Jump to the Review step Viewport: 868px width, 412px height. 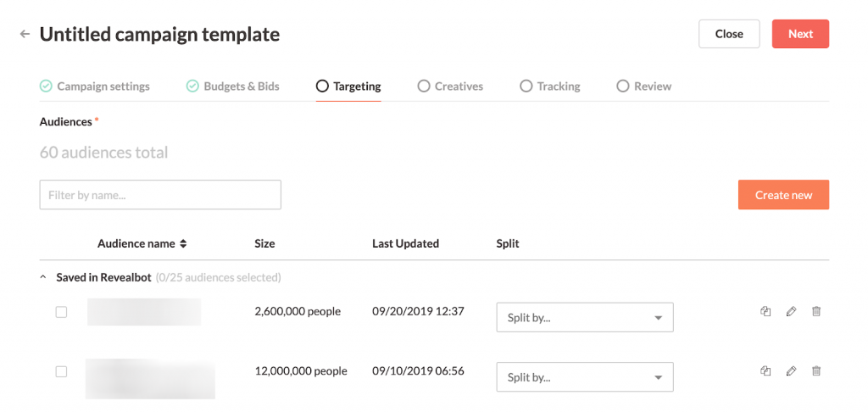coord(644,86)
